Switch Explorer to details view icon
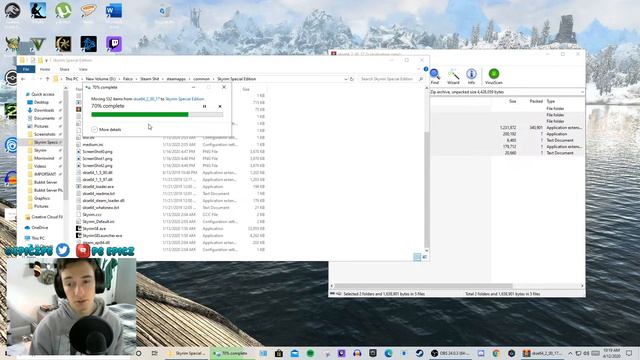 click(x=417, y=257)
